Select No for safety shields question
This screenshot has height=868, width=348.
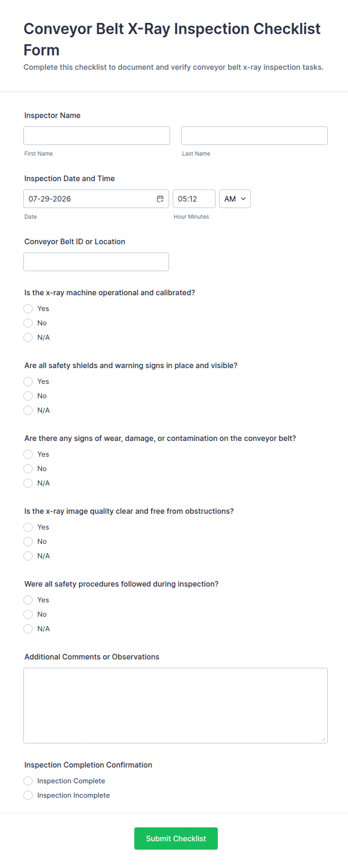(x=28, y=396)
